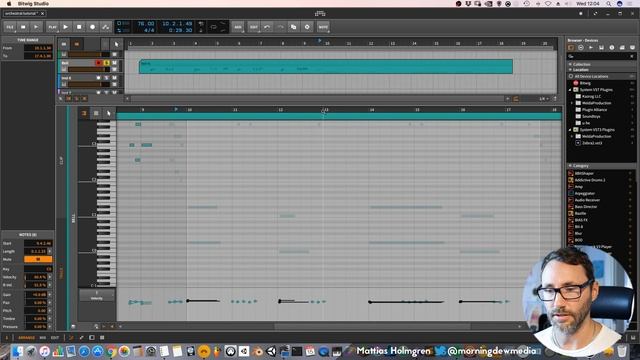Select the browser Samples tab icon

click(591, 48)
